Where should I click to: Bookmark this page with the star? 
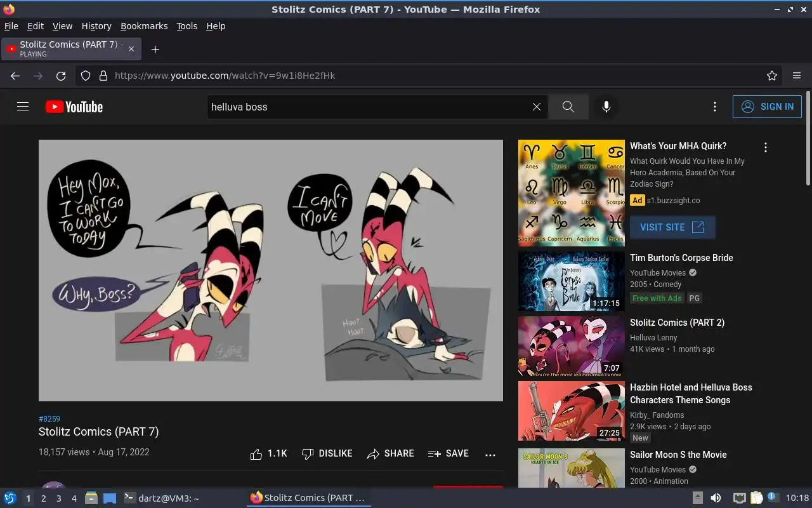(772, 76)
